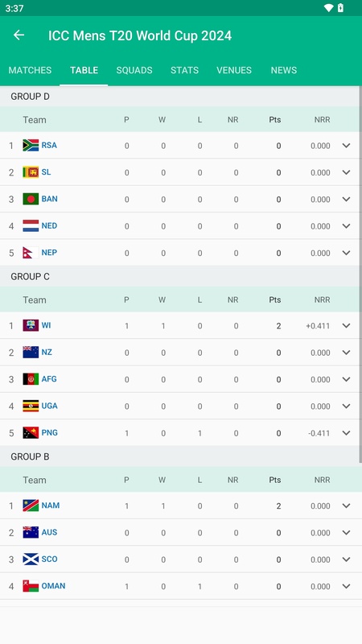Tap the Oman flag icon
Screen dimensions: 362x644
[31, 586]
